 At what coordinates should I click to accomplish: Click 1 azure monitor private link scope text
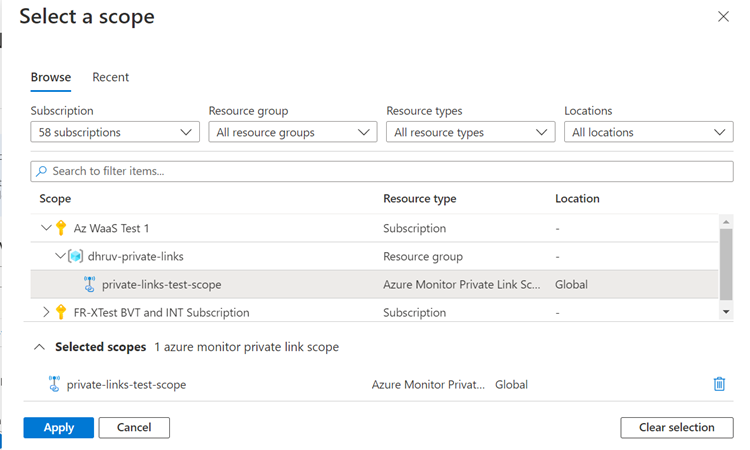(x=246, y=347)
